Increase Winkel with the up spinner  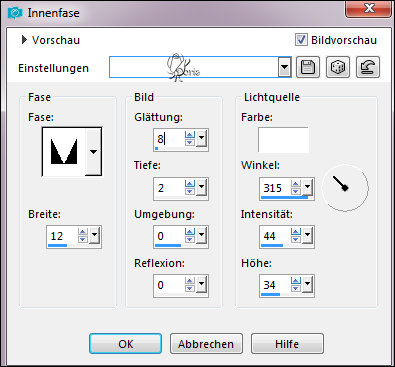(x=296, y=184)
